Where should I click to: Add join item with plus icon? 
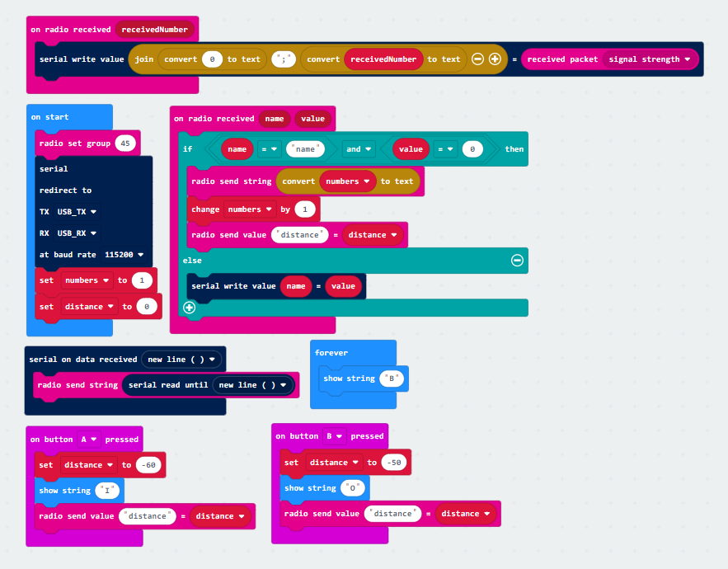[x=495, y=59]
